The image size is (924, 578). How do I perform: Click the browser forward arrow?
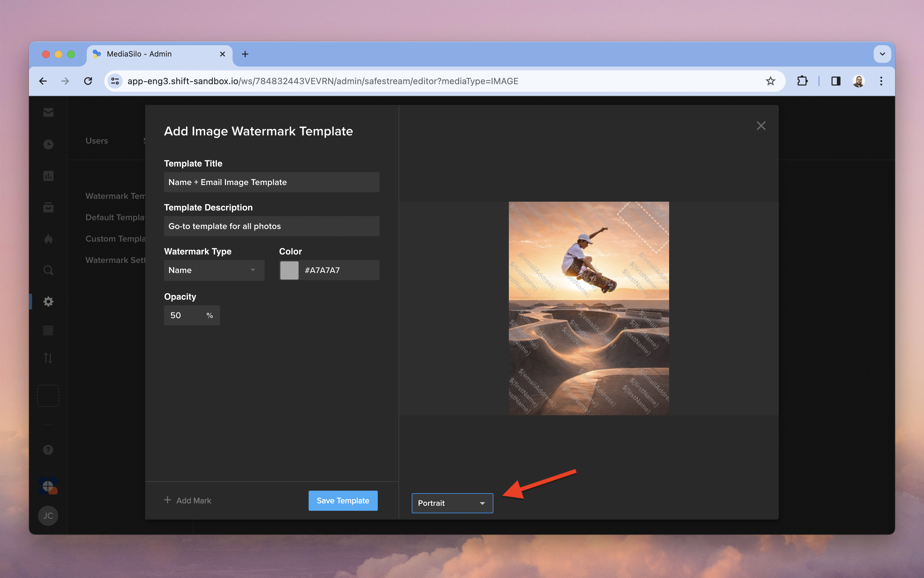(x=65, y=81)
